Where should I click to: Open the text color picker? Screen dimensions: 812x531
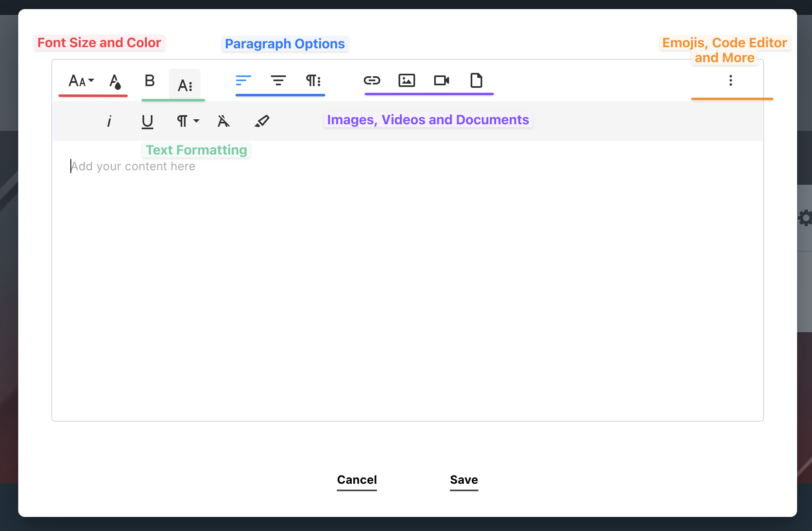coord(115,81)
